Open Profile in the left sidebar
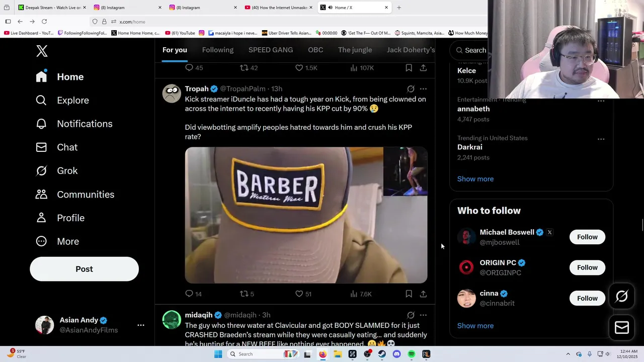 coord(60,218)
